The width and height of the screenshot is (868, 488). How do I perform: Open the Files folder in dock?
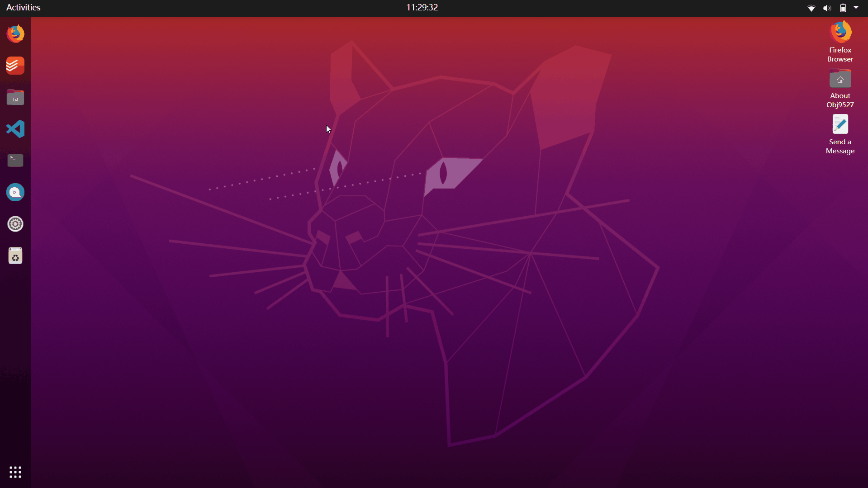point(15,97)
